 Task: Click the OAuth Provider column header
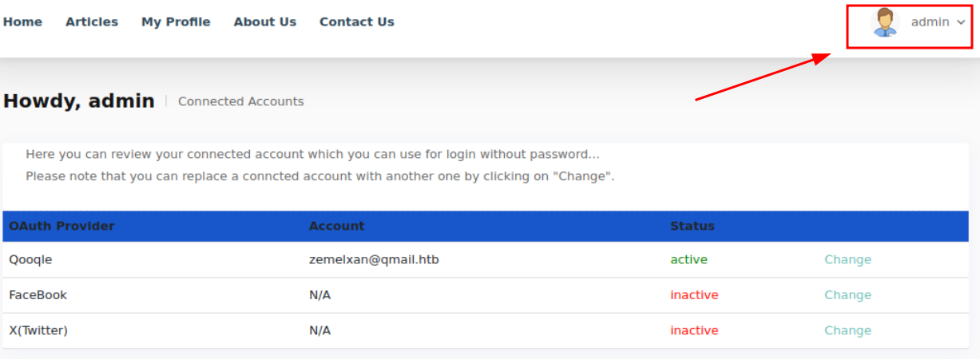click(x=61, y=226)
